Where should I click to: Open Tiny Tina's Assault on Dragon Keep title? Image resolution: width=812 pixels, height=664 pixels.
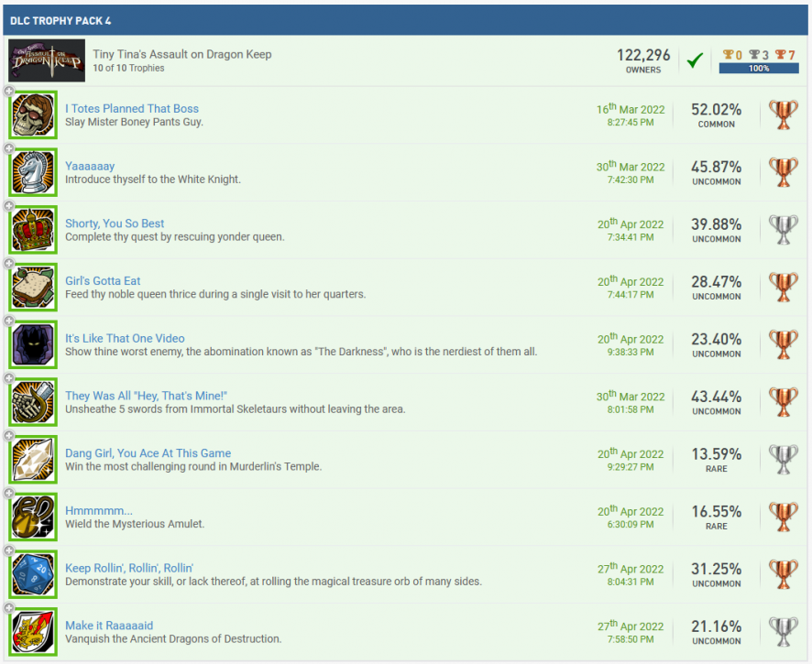click(181, 54)
